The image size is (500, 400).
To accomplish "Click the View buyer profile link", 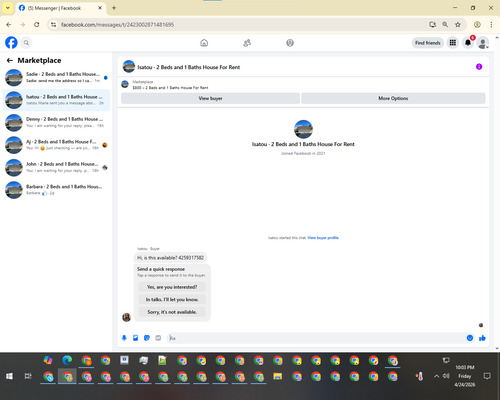I will pos(323,238).
